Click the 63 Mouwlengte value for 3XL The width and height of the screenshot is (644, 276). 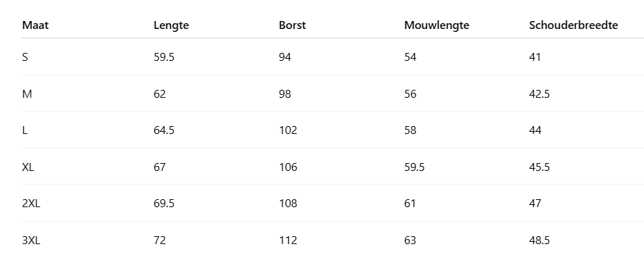click(410, 241)
